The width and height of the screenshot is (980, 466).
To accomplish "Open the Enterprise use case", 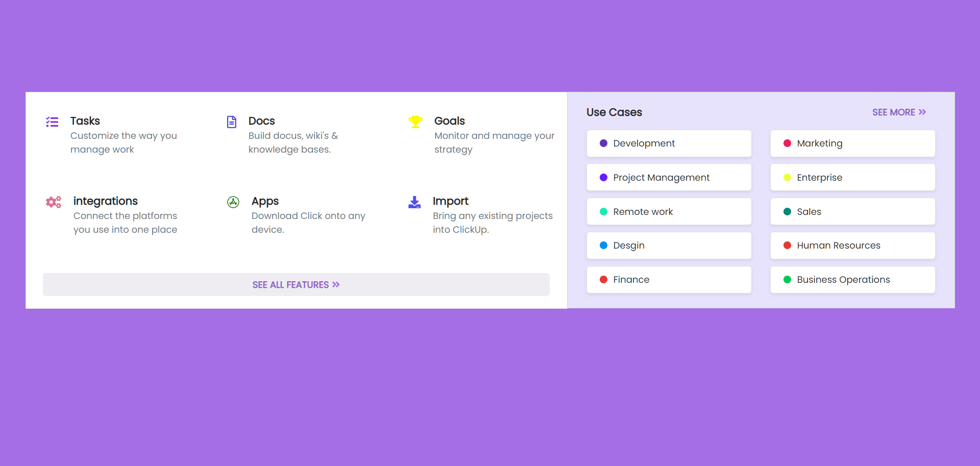I will point(852,177).
